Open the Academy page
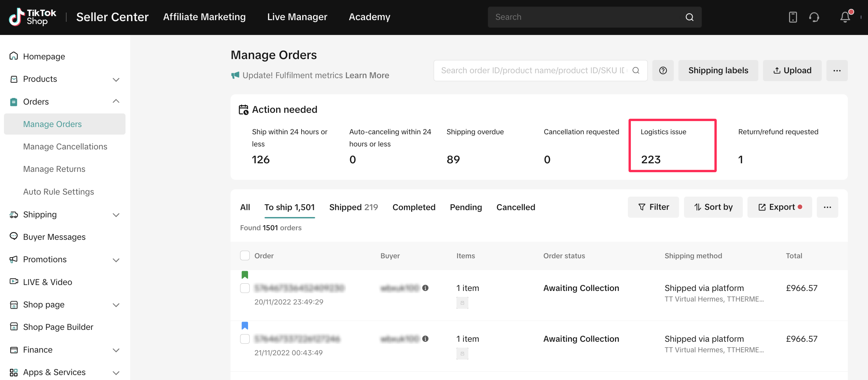The image size is (868, 380). [x=369, y=17]
